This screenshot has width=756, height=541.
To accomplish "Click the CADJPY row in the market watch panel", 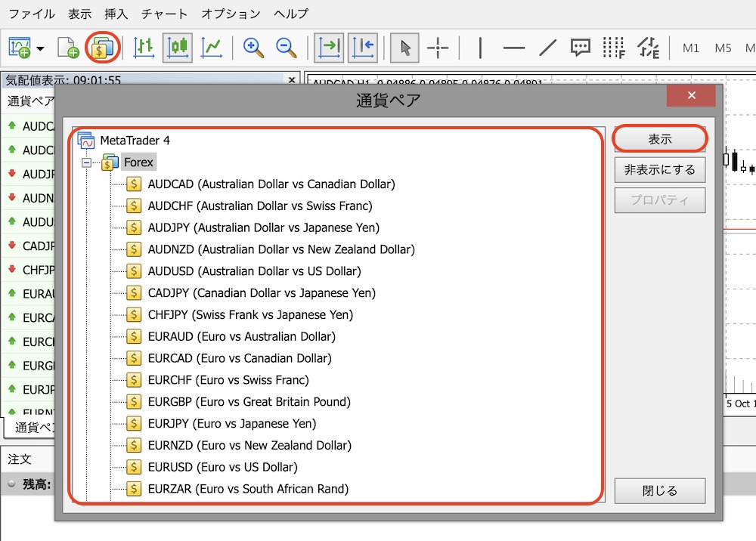I will [x=29, y=246].
